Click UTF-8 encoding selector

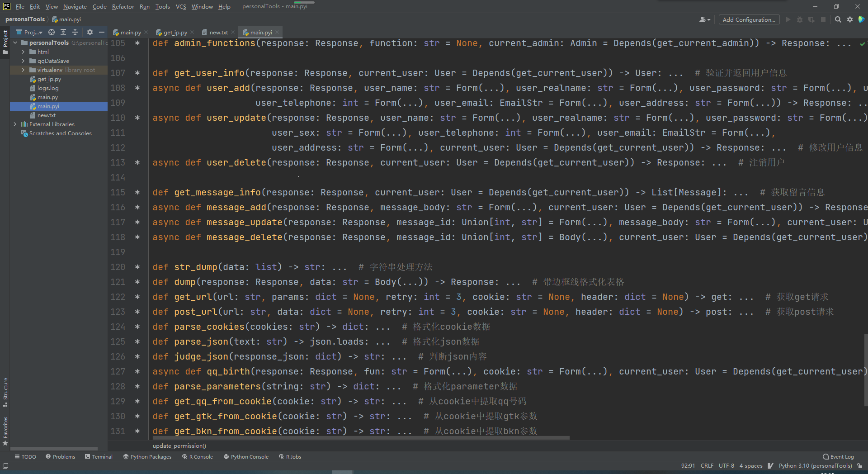[x=726, y=465]
